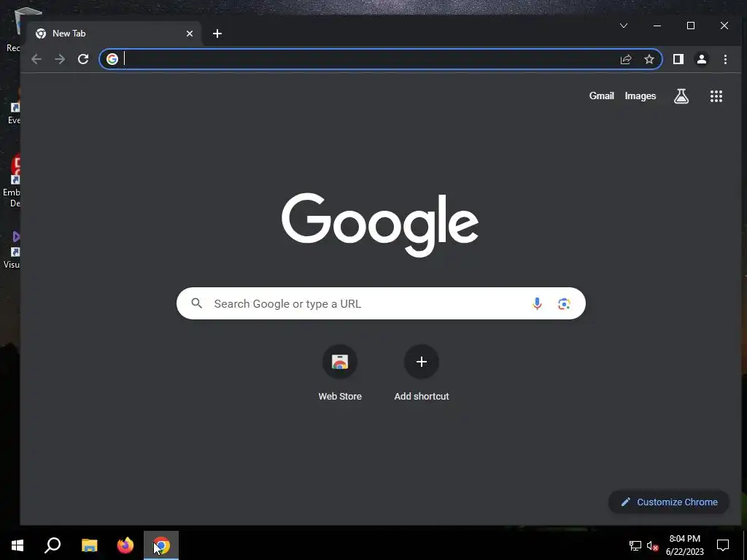Search by image with Google Lens icon
The height and width of the screenshot is (560, 747).
[x=564, y=304]
